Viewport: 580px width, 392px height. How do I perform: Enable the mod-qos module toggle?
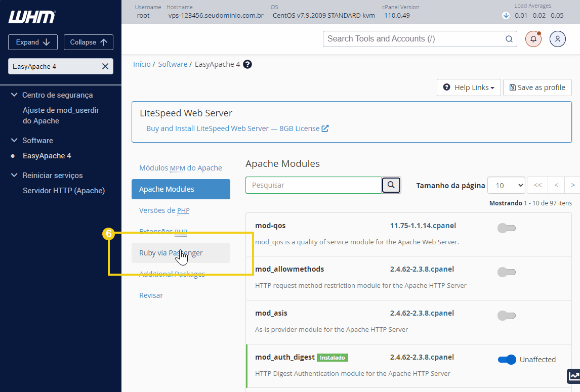tap(507, 228)
